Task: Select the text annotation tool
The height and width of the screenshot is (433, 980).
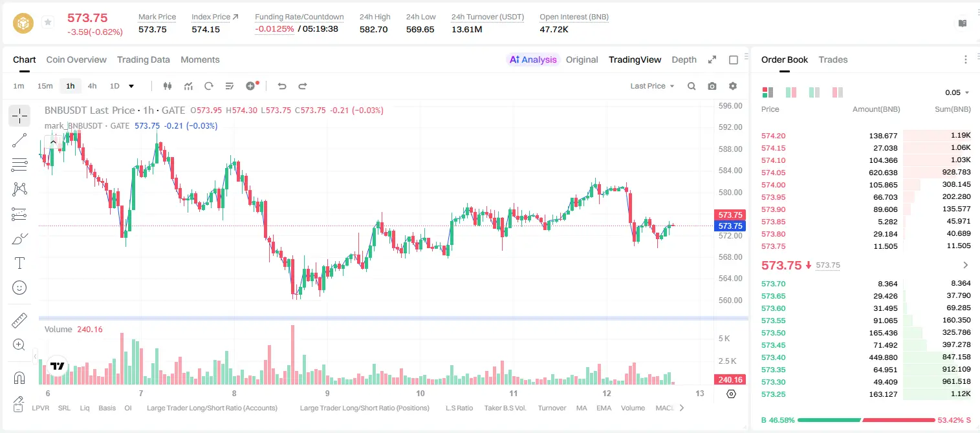Action: click(19, 263)
